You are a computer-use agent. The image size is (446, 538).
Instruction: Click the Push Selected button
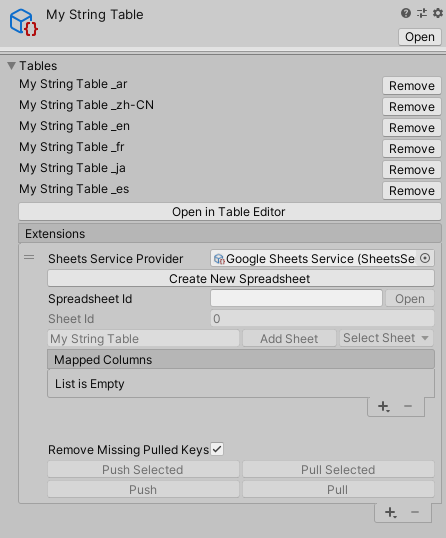pyautogui.click(x=143, y=469)
